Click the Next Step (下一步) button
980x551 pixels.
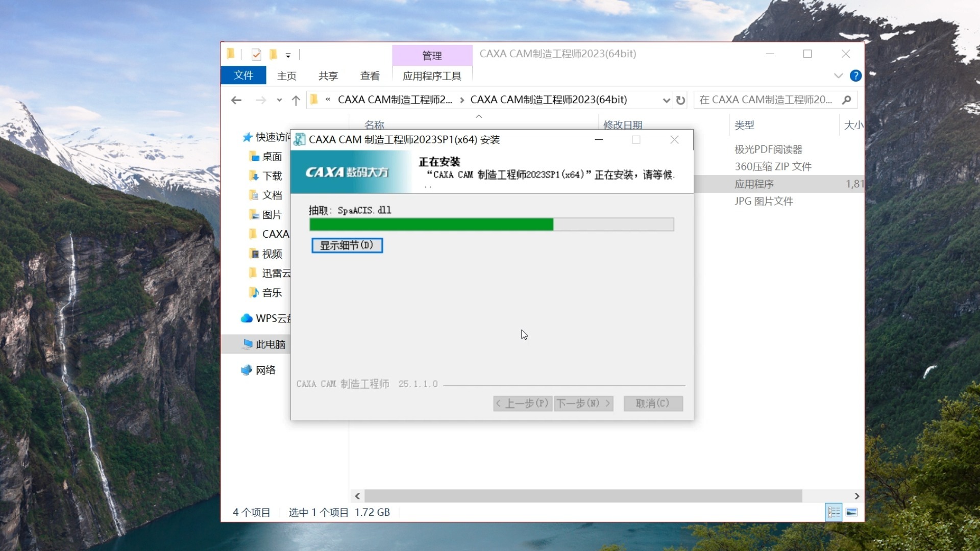point(584,404)
